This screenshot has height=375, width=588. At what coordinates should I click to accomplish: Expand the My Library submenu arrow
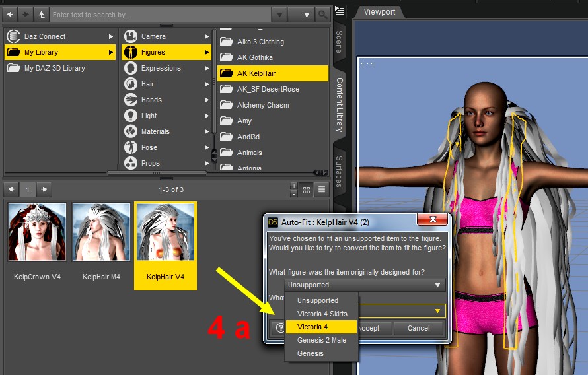[110, 52]
